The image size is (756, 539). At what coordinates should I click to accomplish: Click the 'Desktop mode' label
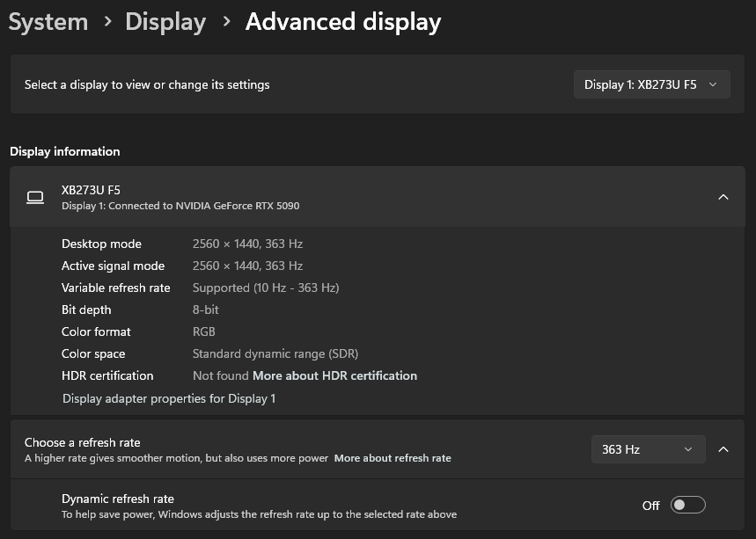(x=101, y=244)
